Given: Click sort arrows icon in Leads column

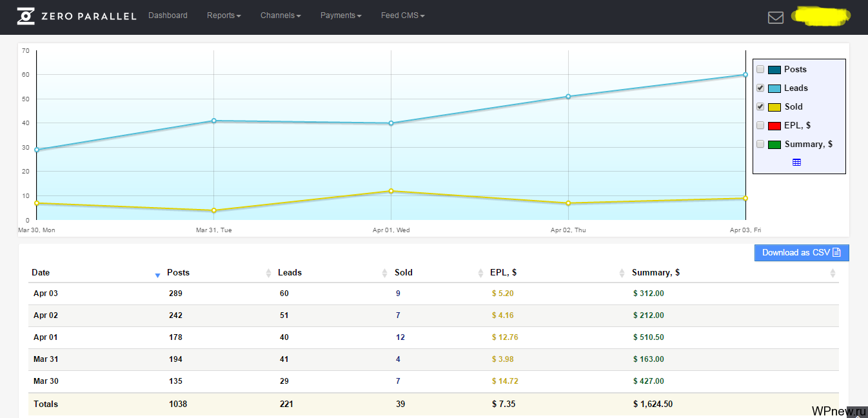Looking at the screenshot, I should tap(385, 273).
